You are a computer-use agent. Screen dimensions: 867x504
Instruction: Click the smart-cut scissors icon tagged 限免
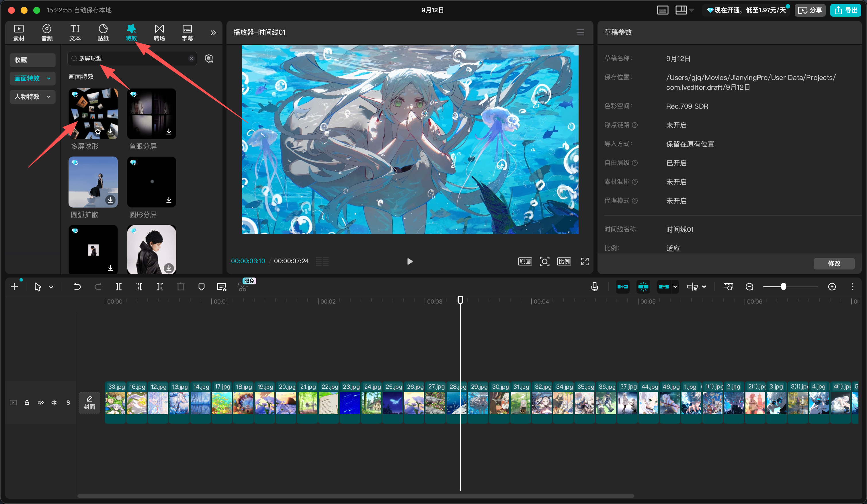point(243,288)
